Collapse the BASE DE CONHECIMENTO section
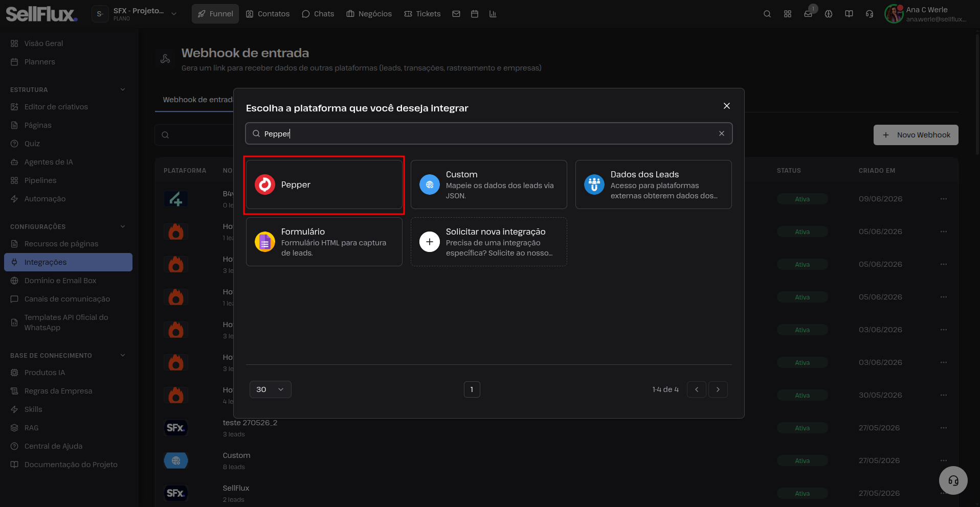Image resolution: width=980 pixels, height=507 pixels. [123, 355]
